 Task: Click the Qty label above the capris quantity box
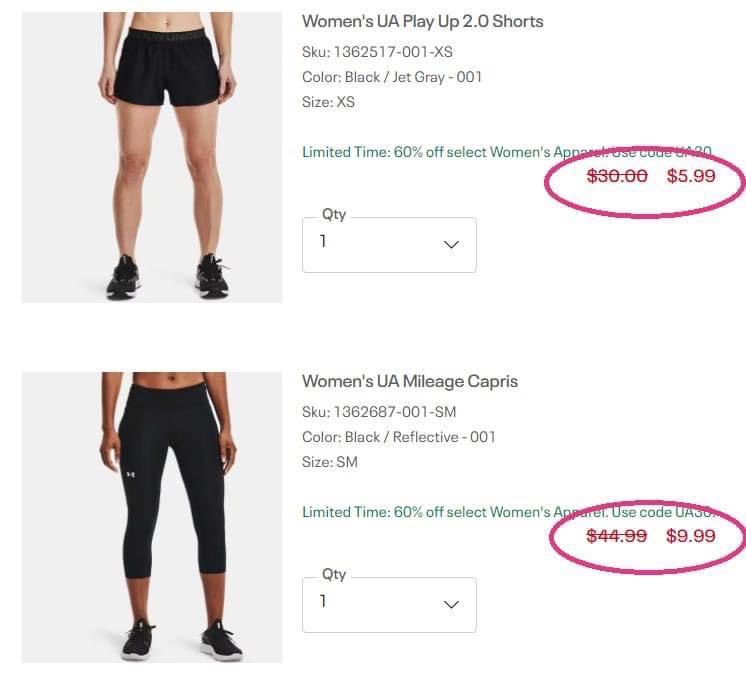click(334, 574)
